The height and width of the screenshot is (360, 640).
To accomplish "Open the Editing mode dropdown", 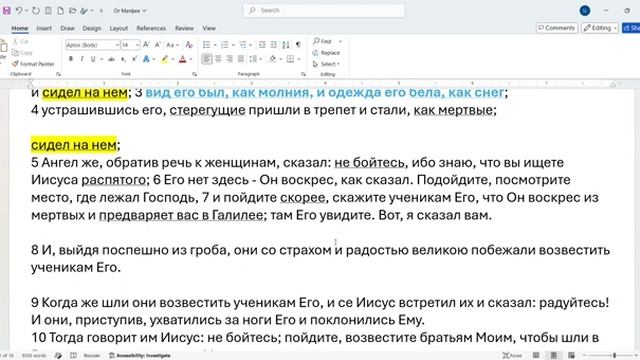I will click(x=600, y=28).
